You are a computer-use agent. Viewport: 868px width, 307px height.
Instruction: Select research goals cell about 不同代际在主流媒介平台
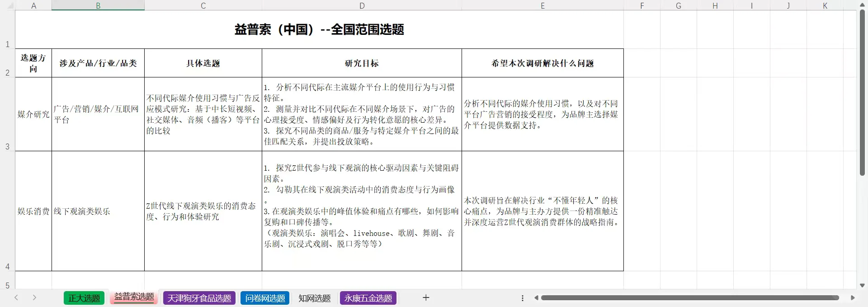(362, 114)
